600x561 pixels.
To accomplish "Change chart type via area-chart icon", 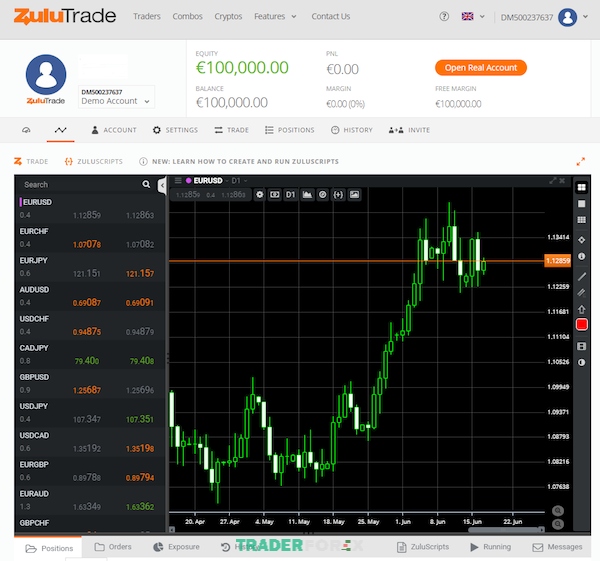I will tap(307, 195).
